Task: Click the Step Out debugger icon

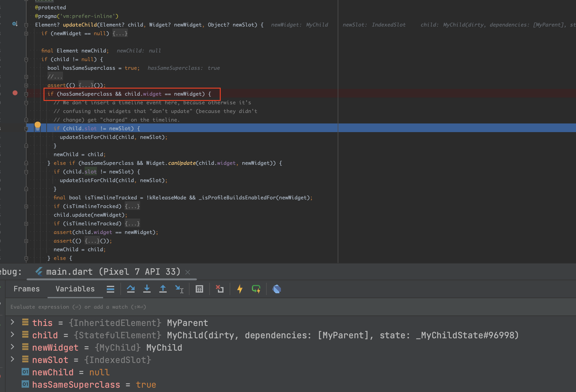Action: tap(163, 289)
